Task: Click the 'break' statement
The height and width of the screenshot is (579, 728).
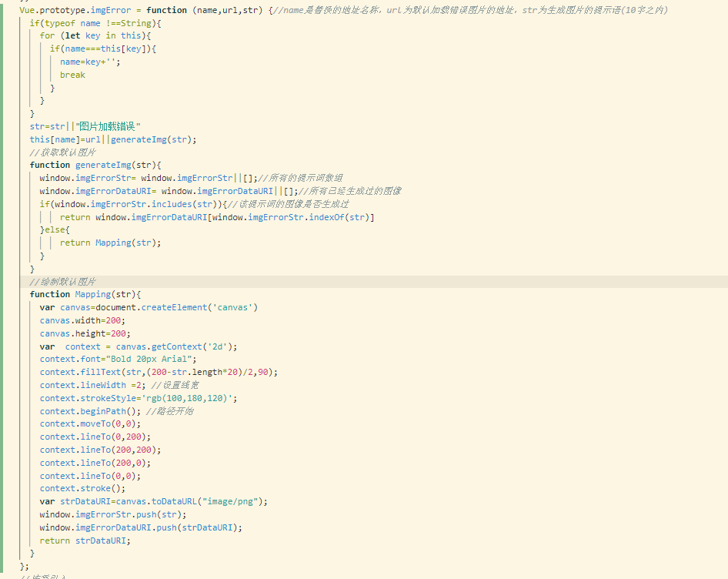Action: tap(72, 75)
